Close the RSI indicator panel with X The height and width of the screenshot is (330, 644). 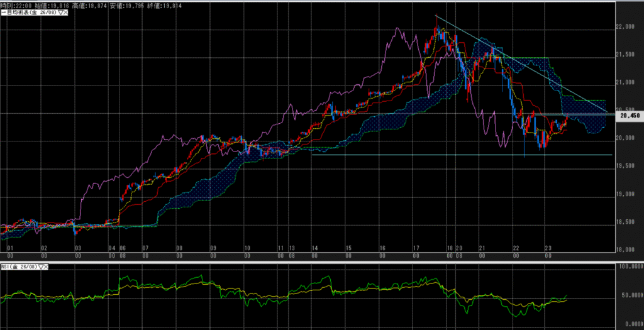coord(45,267)
